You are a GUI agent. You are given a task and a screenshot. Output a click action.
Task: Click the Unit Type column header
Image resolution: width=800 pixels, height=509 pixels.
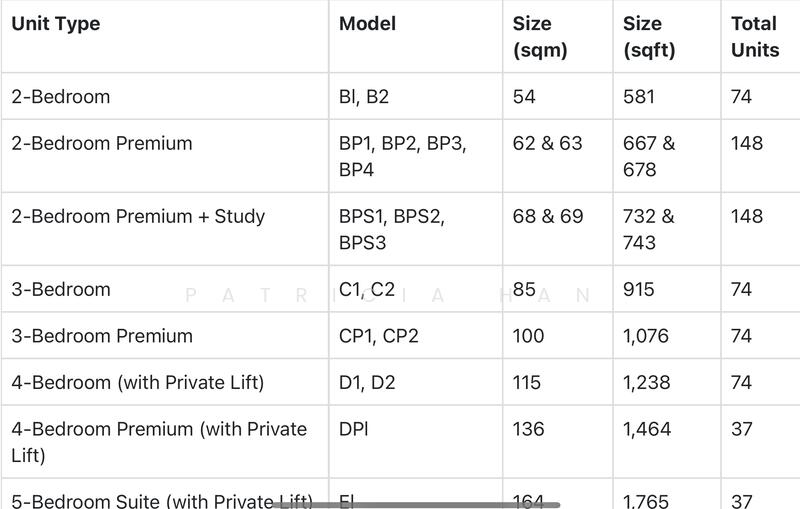click(x=56, y=24)
